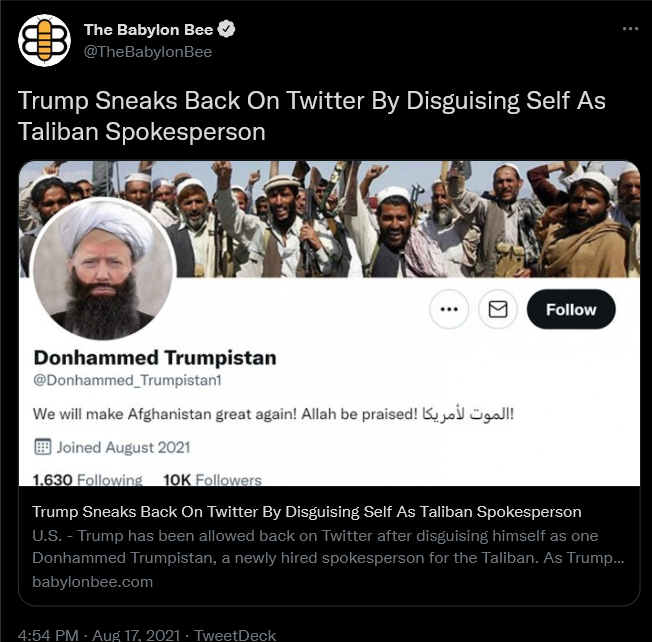Click the Donhammed Trumpistan profile picture

103,269
